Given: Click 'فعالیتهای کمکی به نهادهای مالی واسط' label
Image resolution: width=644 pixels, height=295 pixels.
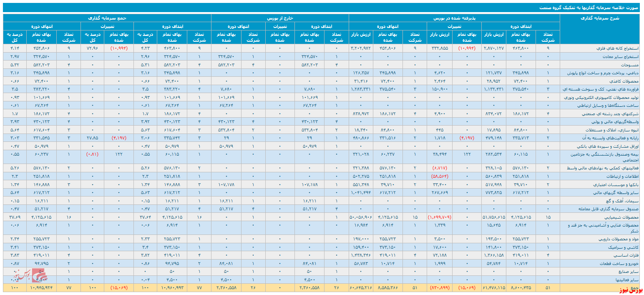Looking at the screenshot, I should (603, 168).
